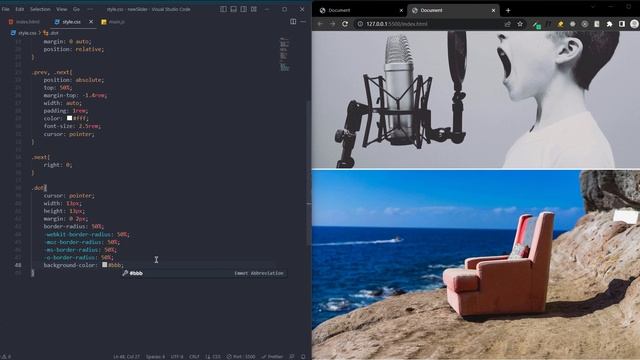This screenshot has height=360, width=640.
Task: Switch to the index.html editor tab
Action: 24,22
